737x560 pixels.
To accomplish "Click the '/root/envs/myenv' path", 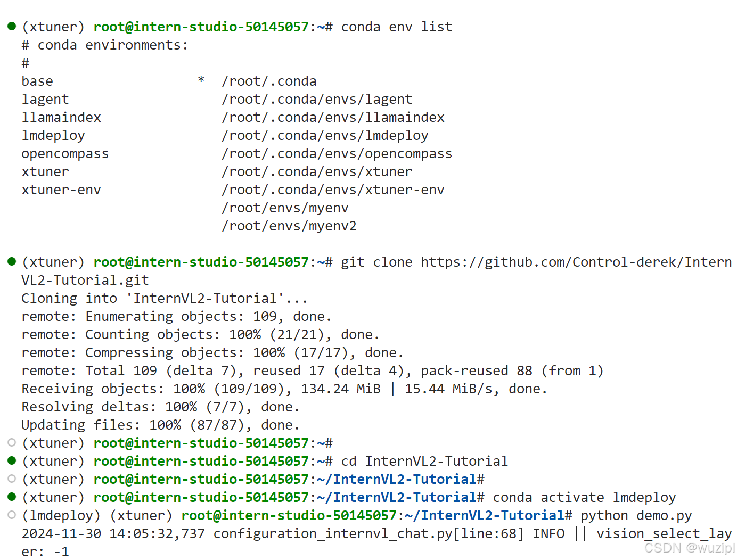I will (285, 208).
